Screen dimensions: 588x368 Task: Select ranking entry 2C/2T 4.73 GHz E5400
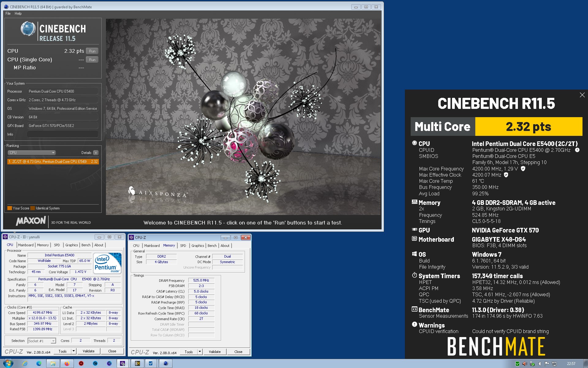click(53, 162)
